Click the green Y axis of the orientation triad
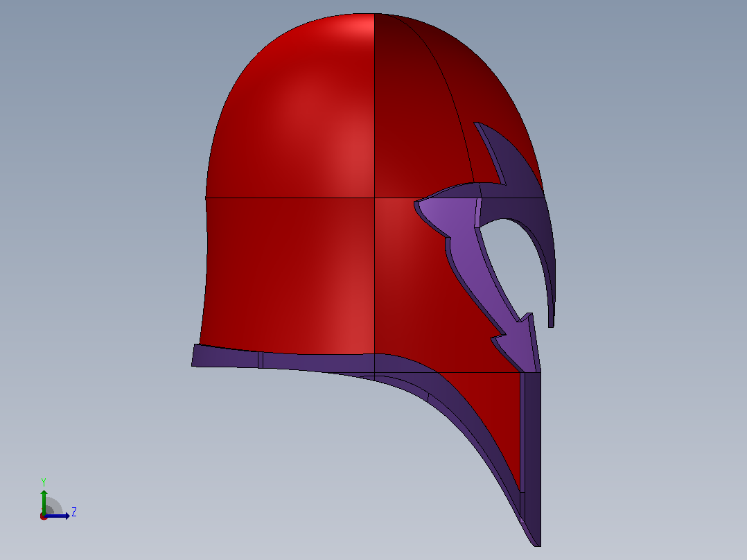Screen dimensions: 747x560 click(x=44, y=501)
